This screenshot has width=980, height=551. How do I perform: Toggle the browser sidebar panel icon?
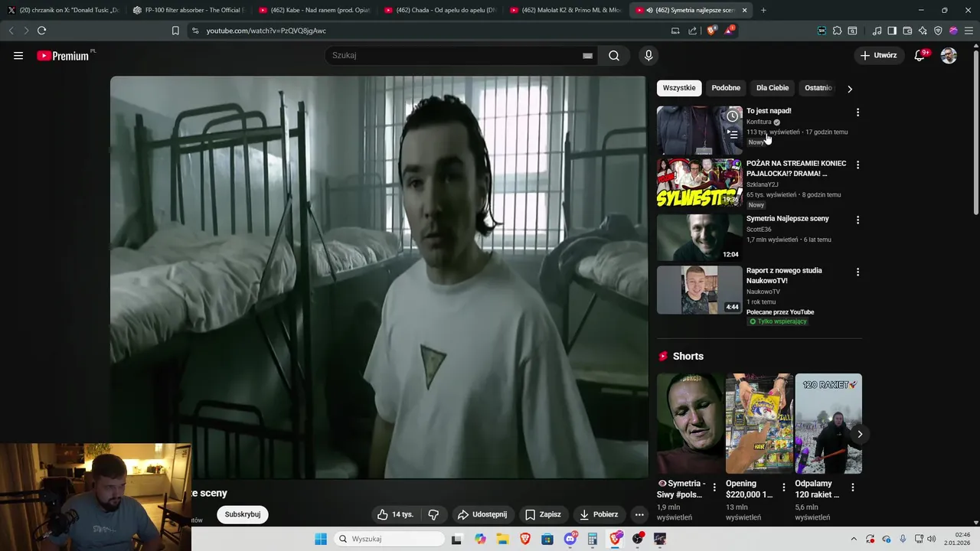click(892, 31)
